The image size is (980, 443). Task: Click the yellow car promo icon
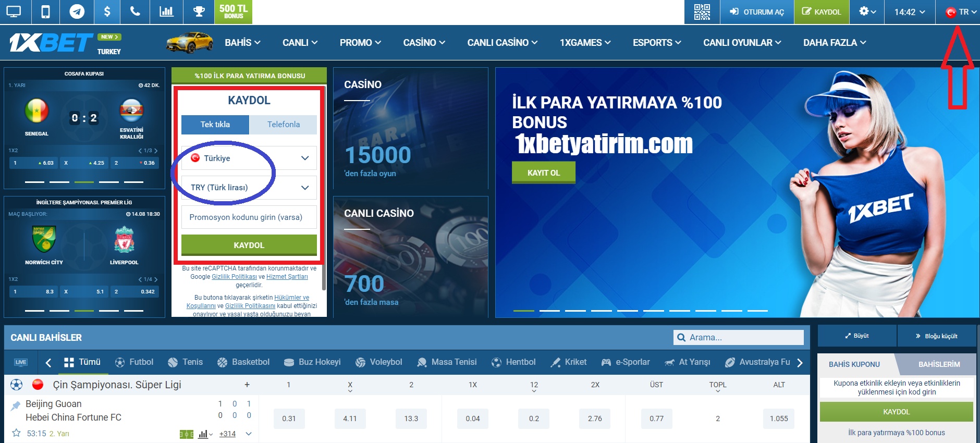[190, 42]
